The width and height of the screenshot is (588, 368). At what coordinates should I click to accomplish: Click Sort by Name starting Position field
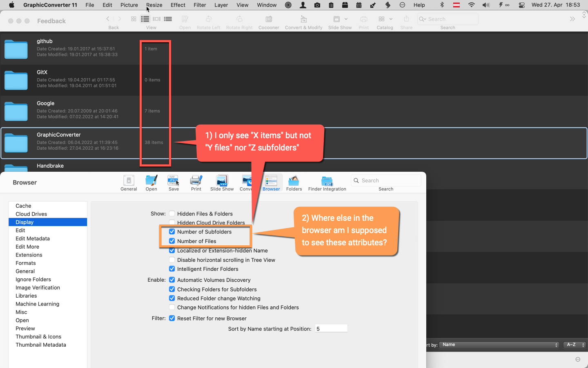point(331,328)
